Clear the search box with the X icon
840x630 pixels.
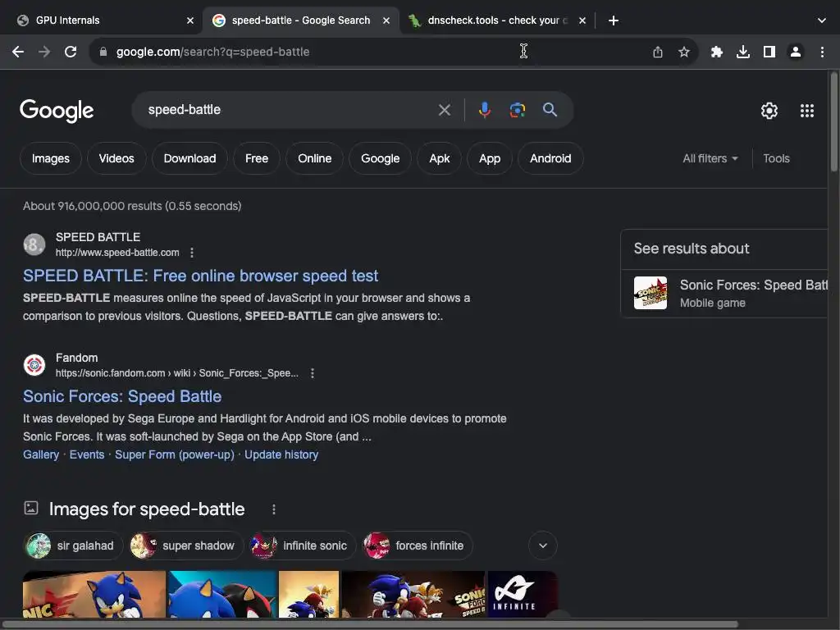[x=444, y=110]
